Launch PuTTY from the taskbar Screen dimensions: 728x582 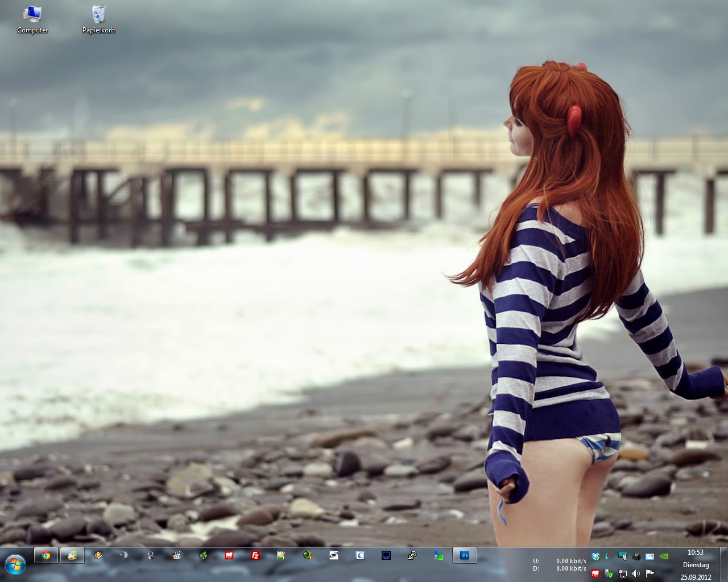point(412,555)
